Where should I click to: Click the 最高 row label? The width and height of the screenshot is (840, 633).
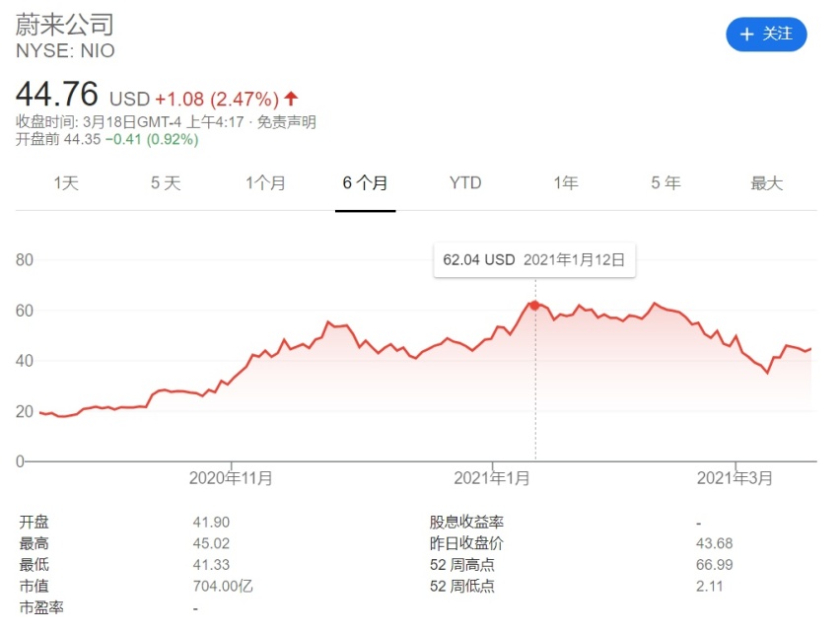click(x=34, y=543)
